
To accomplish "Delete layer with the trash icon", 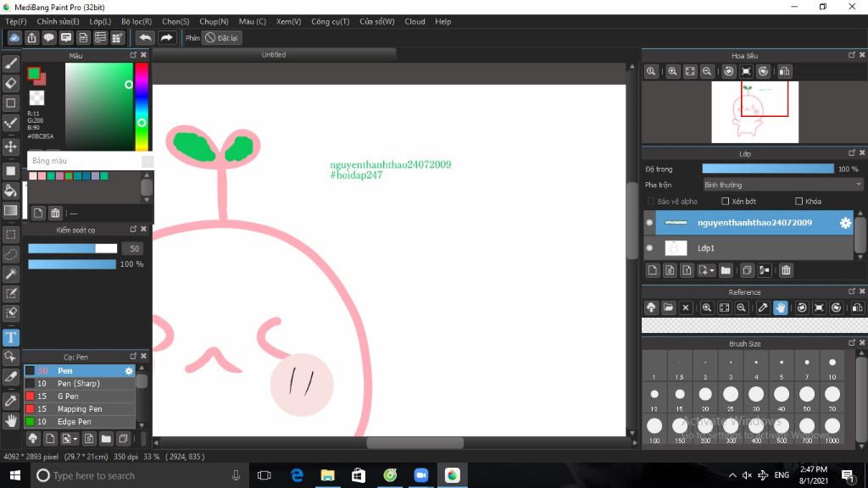I will point(786,270).
